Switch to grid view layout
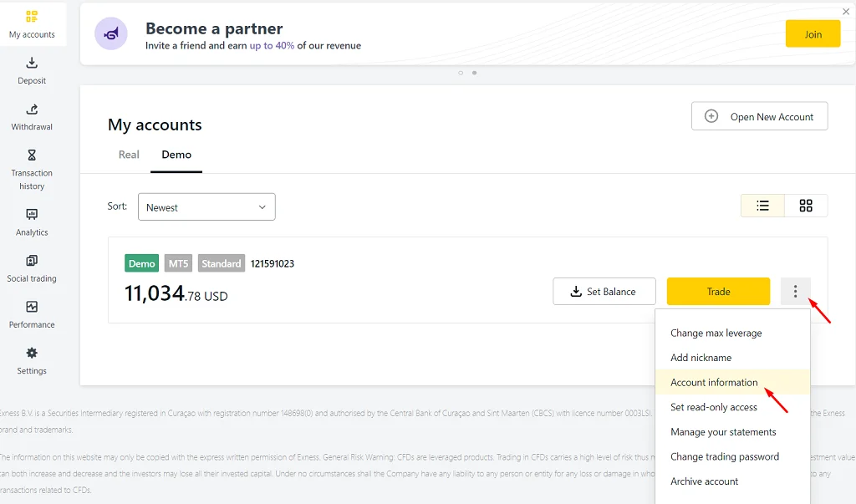Viewport: 856px width, 504px height. pyautogui.click(x=806, y=206)
